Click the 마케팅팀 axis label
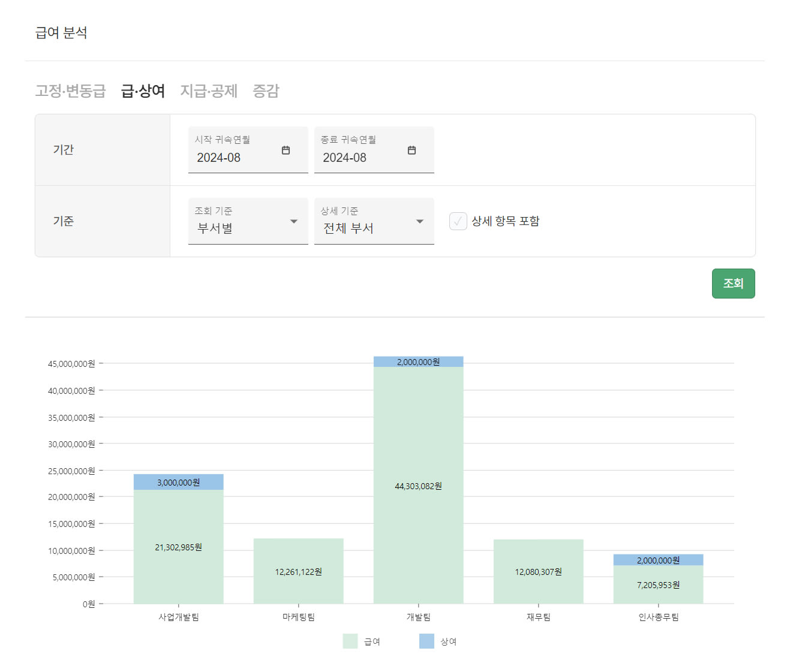The image size is (790, 672). tap(298, 617)
